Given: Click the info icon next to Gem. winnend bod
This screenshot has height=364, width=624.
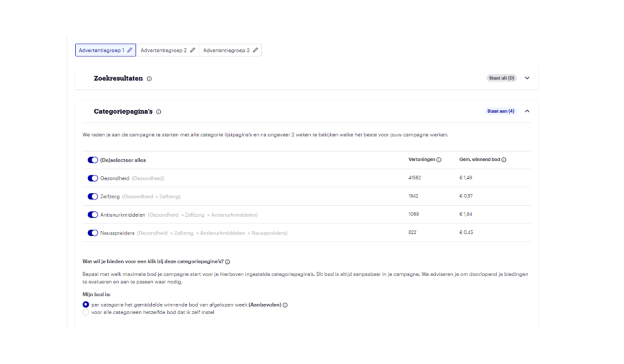Looking at the screenshot, I should click(504, 159).
